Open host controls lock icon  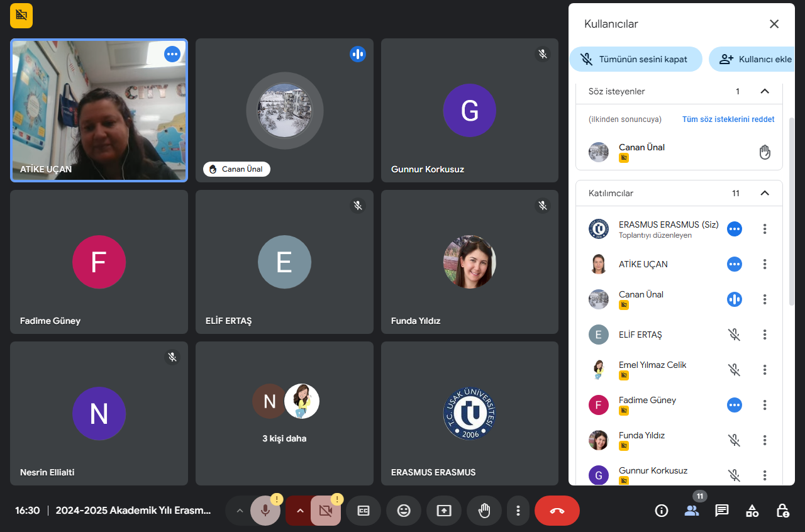(782, 511)
